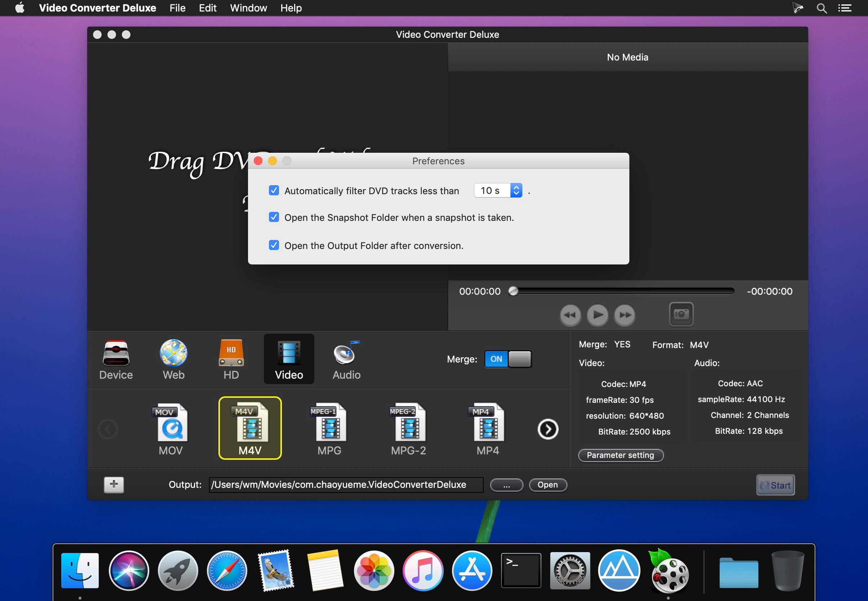Image resolution: width=868 pixels, height=601 pixels.
Task: Uncheck automatically filter DVD tracks checkbox
Action: 274,191
